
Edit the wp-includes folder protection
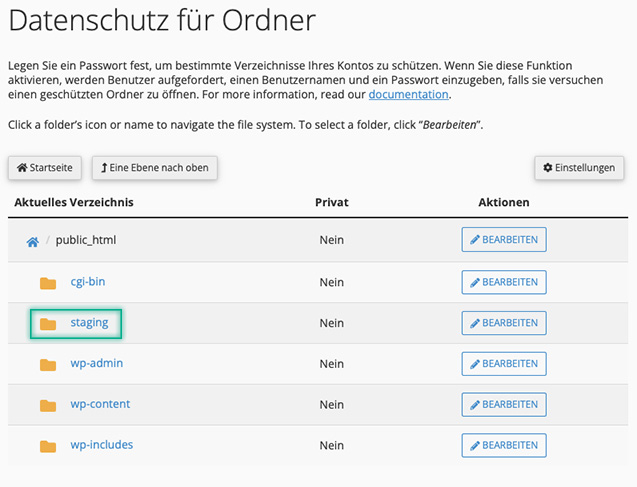click(504, 446)
